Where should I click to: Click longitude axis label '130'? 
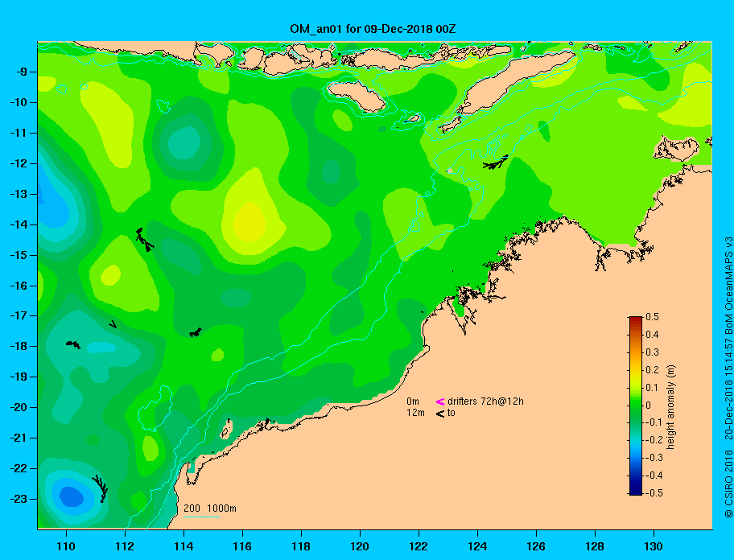(654, 546)
